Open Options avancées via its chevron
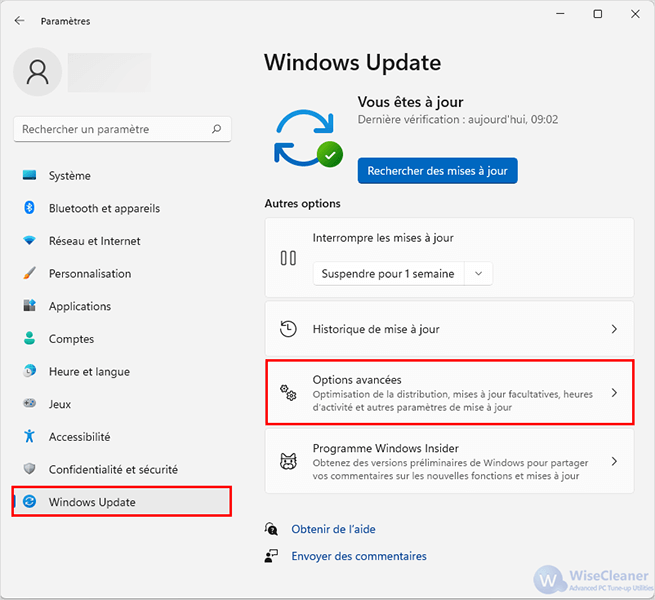Screen dimensions: 655x600 pyautogui.click(x=614, y=393)
